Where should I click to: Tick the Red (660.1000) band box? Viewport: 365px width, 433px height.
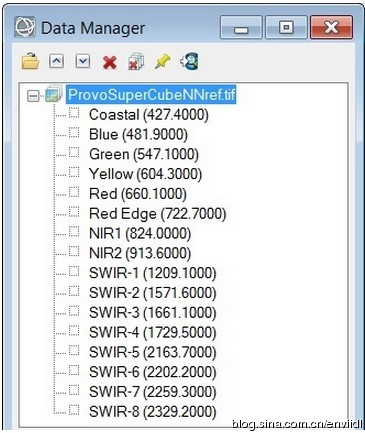point(74,192)
